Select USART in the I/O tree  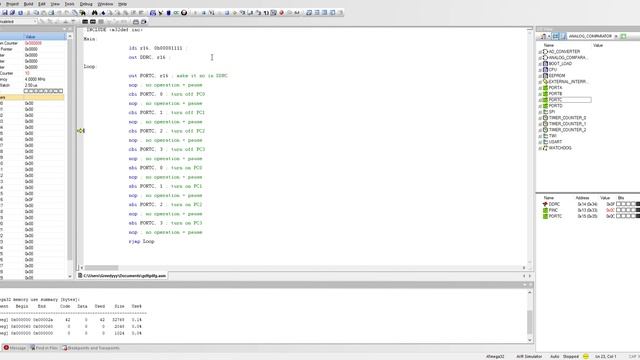click(x=555, y=142)
